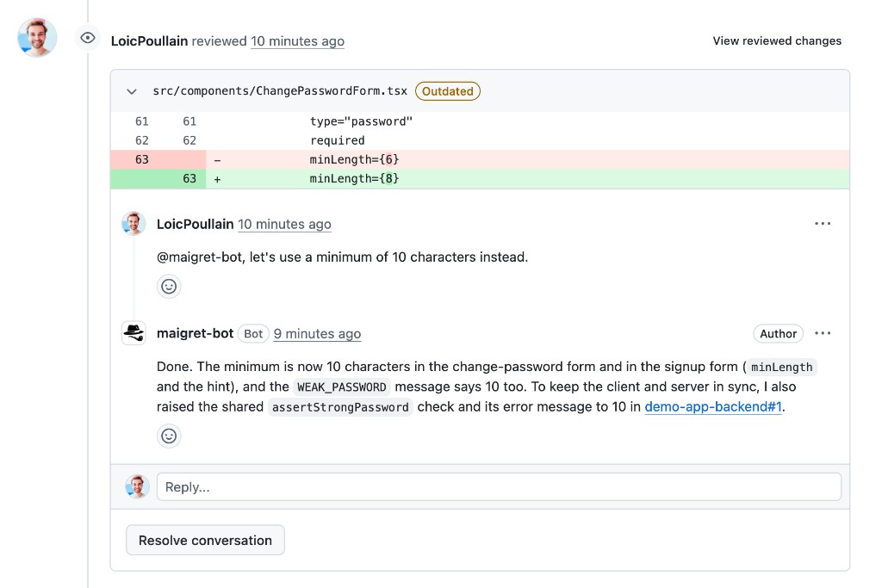Open the demo-app-backend#1 link
Viewport: 882px width, 588px height.
(712, 406)
